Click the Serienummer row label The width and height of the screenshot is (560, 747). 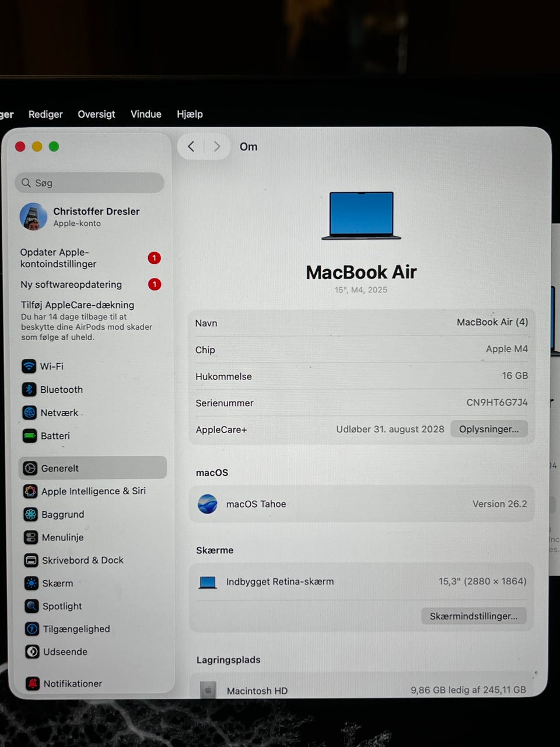click(x=225, y=403)
